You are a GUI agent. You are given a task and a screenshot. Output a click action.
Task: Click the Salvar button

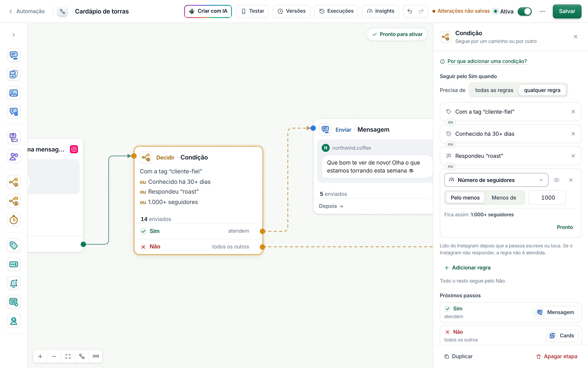pyautogui.click(x=567, y=11)
